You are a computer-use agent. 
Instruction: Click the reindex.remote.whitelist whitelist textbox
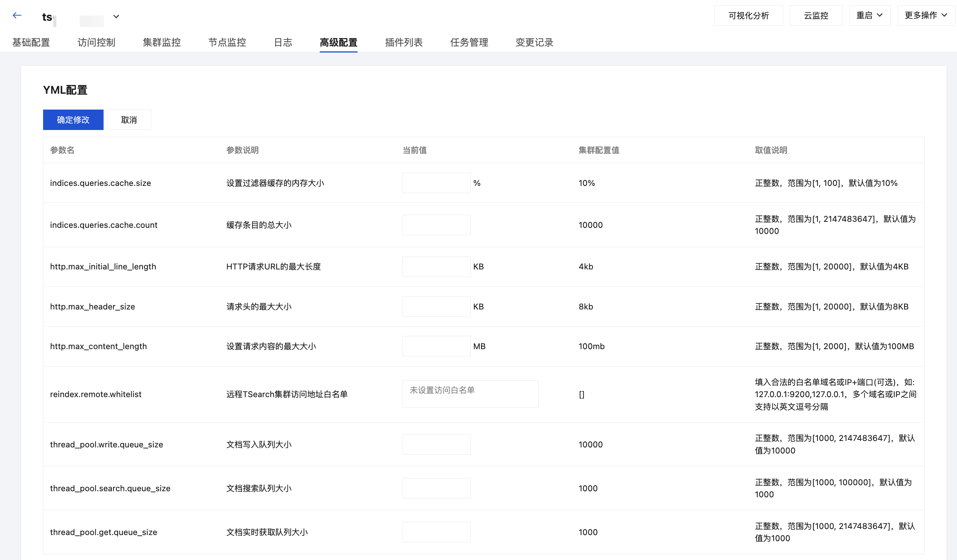[470, 394]
